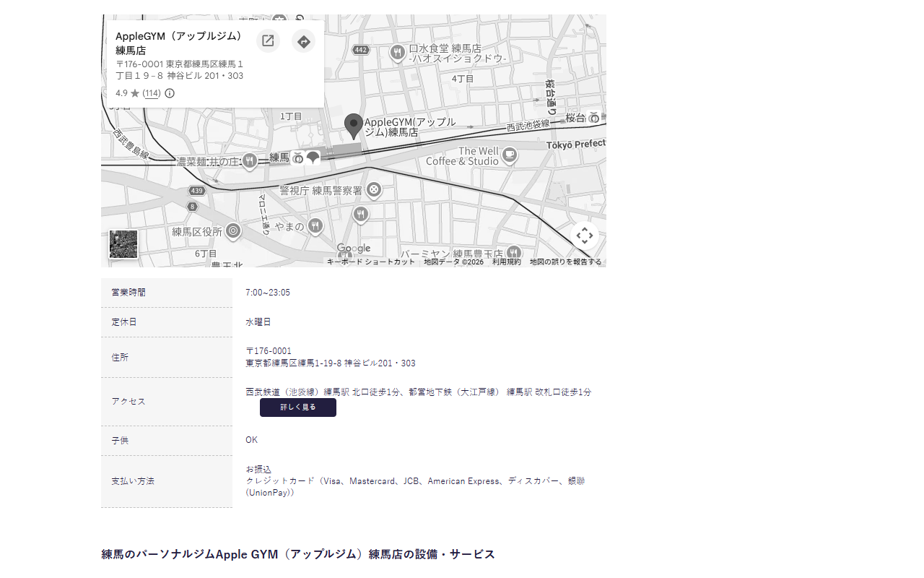924x578 pixels.
Task: Click the 設備・サービス section heading
Action: coord(298,554)
